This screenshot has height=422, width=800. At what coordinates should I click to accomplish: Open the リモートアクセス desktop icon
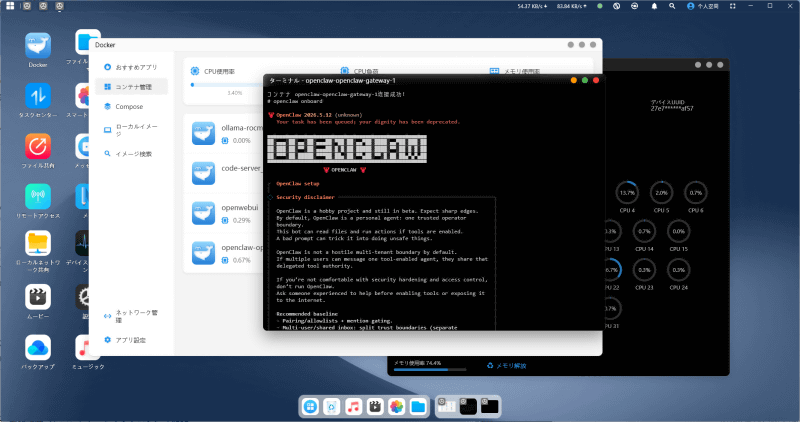[38, 196]
